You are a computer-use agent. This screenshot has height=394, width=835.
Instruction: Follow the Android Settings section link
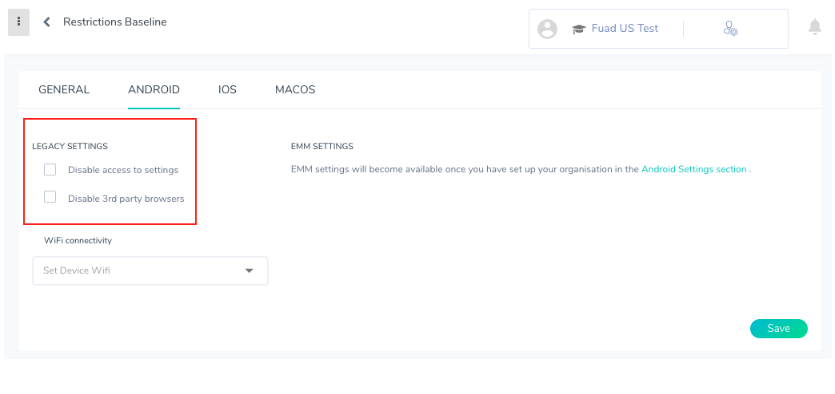point(694,169)
